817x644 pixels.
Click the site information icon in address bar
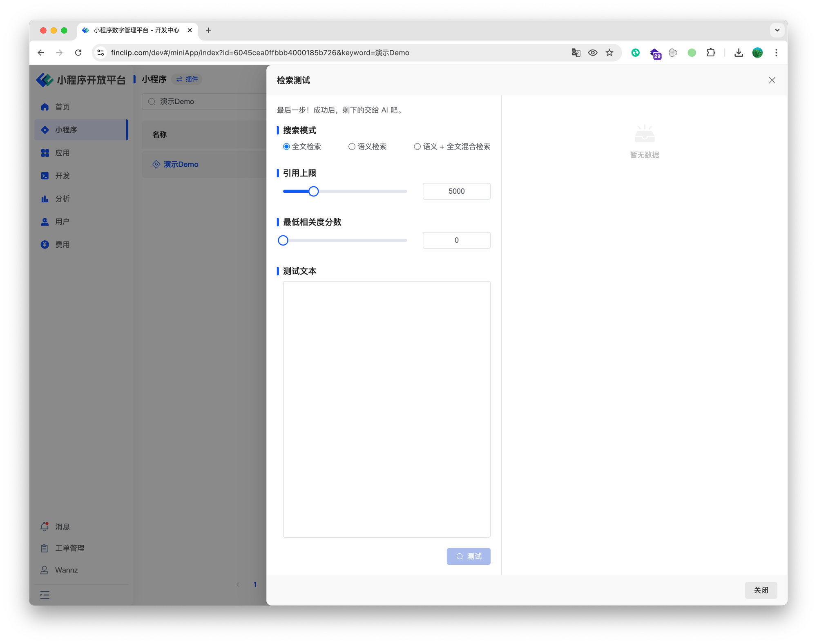(x=101, y=53)
